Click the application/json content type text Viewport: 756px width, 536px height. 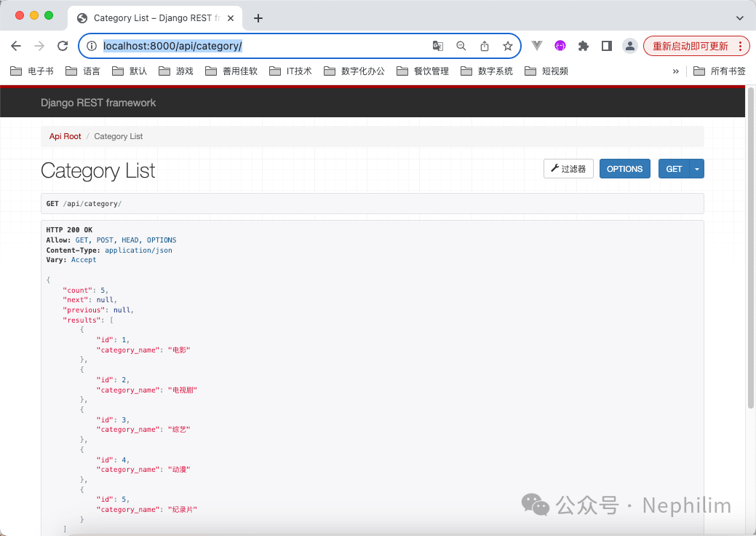tap(138, 250)
